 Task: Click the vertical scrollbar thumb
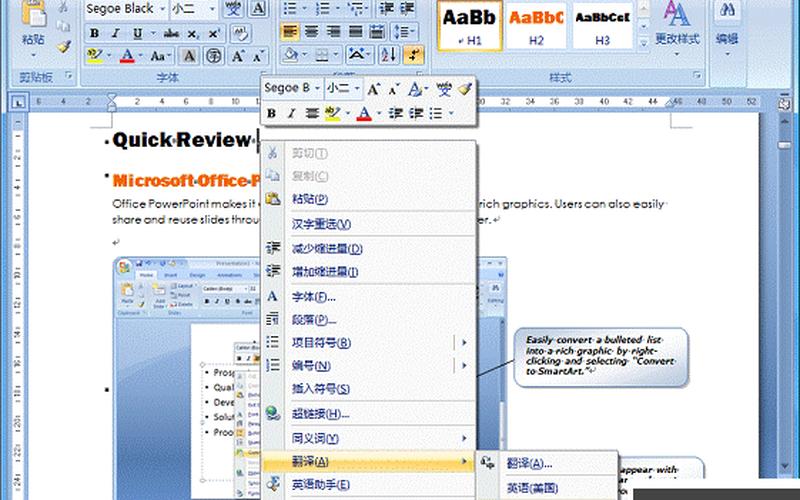(784, 145)
